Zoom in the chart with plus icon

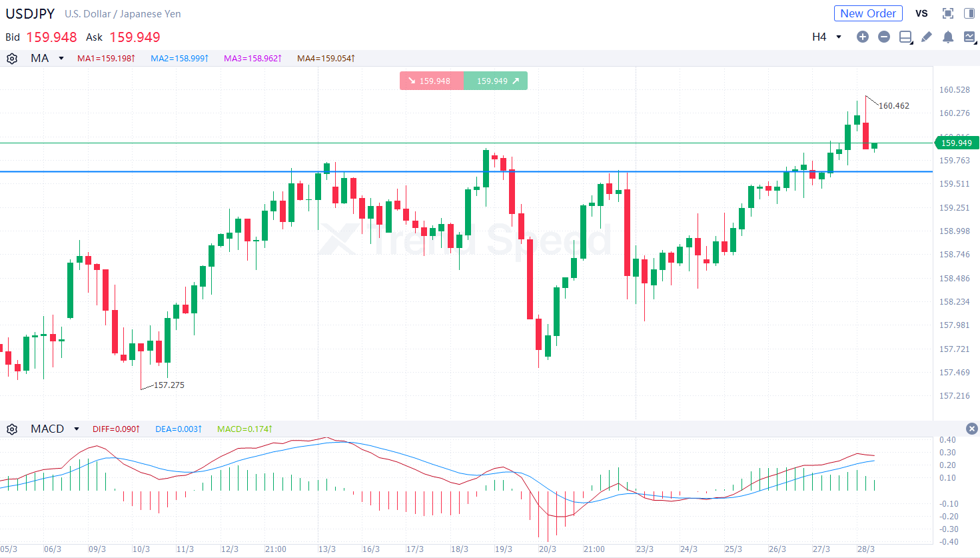tap(862, 37)
